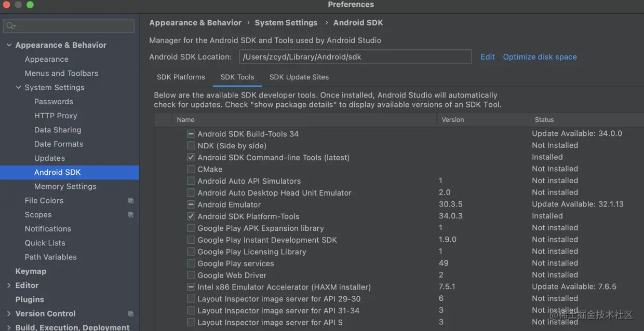This screenshot has height=331, width=644.
Task: Click the Edit link for SDK location
Action: [x=488, y=57]
